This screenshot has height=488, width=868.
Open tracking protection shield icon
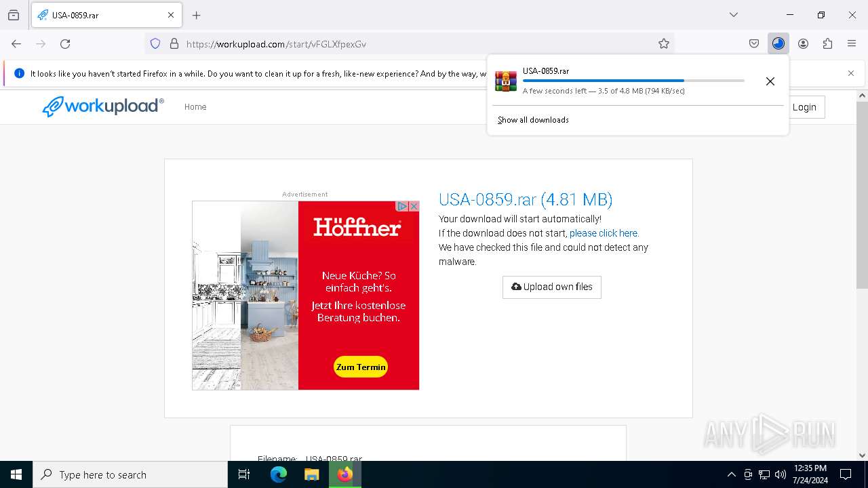[155, 43]
